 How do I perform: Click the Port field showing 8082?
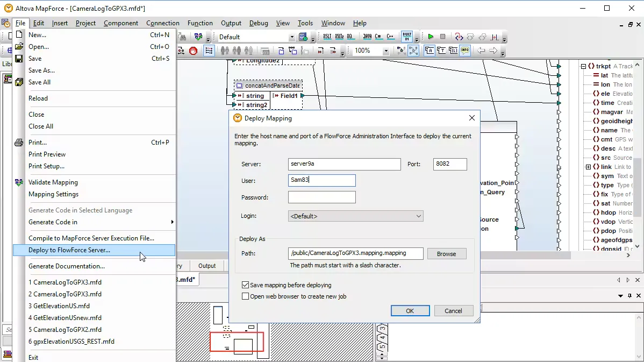(450, 164)
